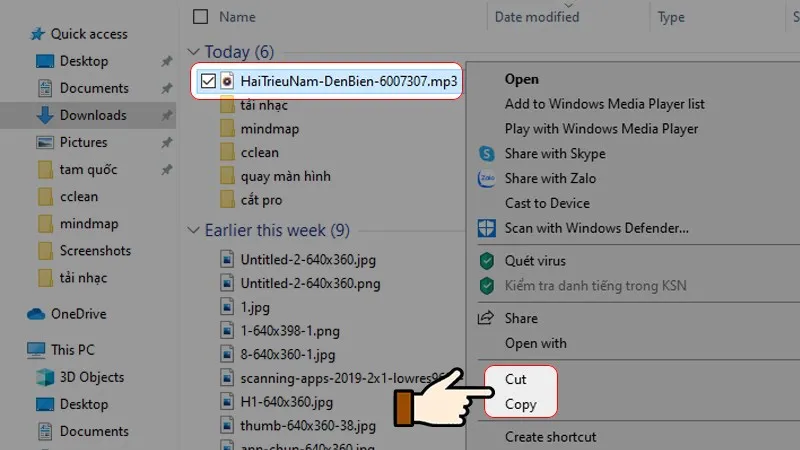
Task: Collapse the Today (6) group
Action: pos(193,52)
